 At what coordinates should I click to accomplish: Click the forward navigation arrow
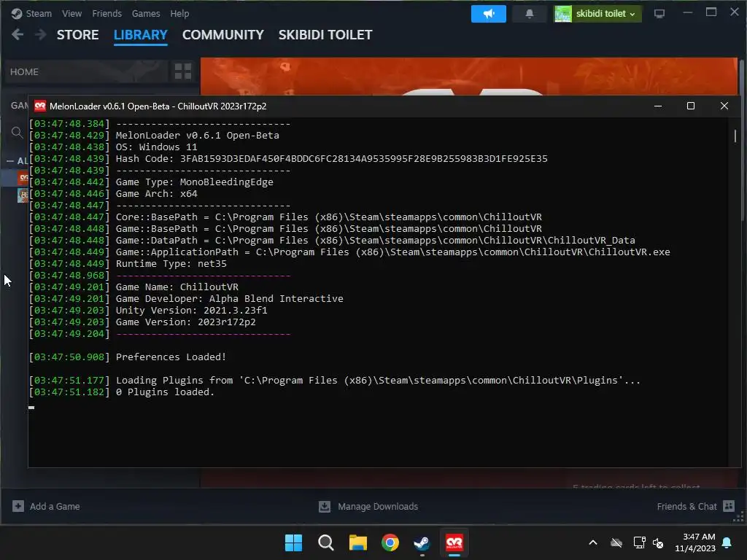pyautogui.click(x=41, y=34)
